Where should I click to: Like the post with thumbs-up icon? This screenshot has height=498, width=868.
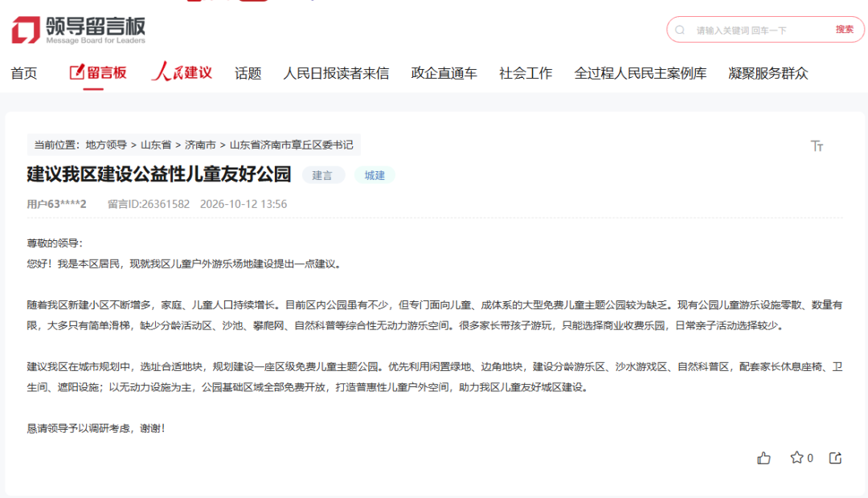[x=764, y=458]
